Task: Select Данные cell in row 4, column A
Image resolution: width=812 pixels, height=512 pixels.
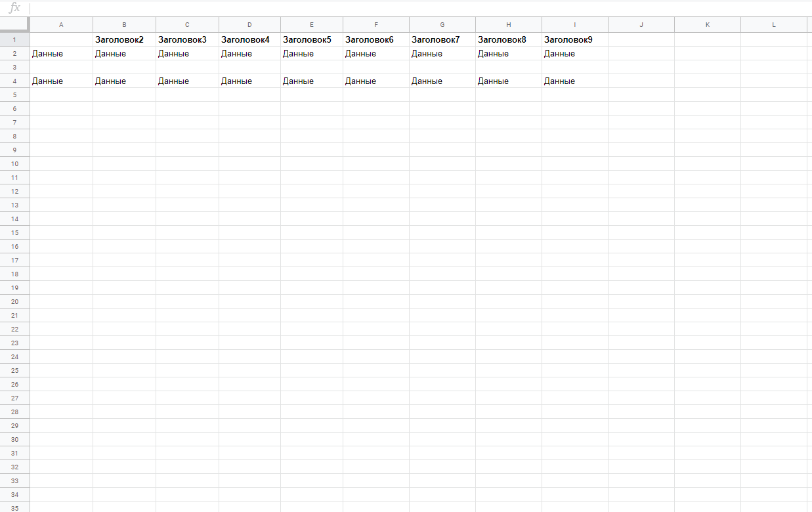Action: pos(61,81)
